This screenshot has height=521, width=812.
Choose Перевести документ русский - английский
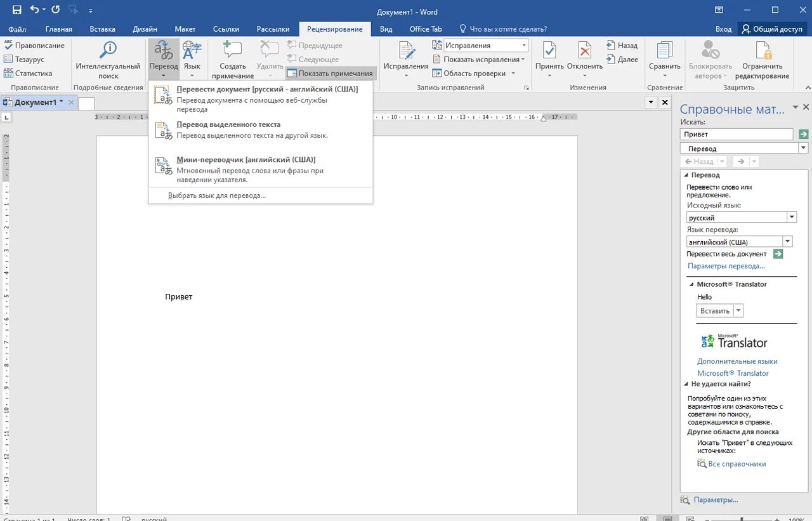pyautogui.click(x=261, y=99)
